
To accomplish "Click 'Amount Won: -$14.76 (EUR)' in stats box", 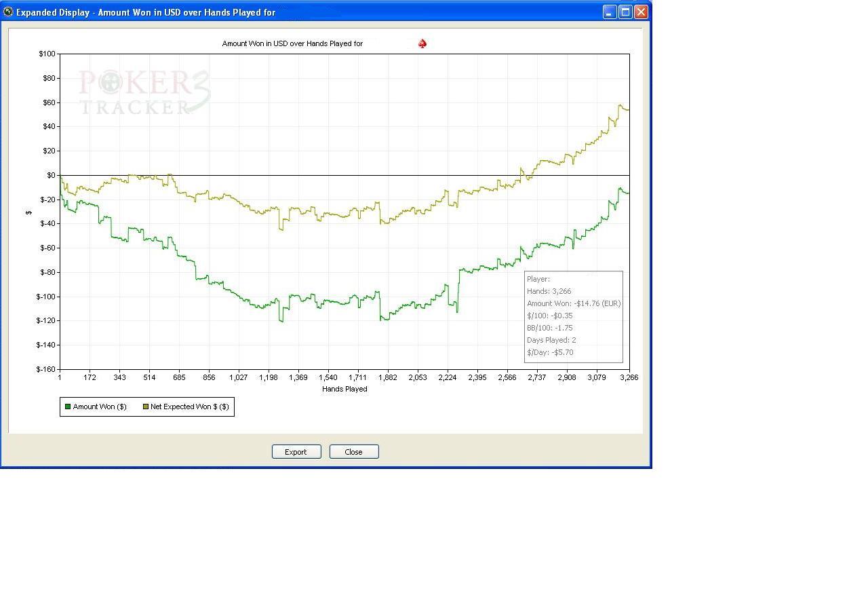I will (x=574, y=303).
